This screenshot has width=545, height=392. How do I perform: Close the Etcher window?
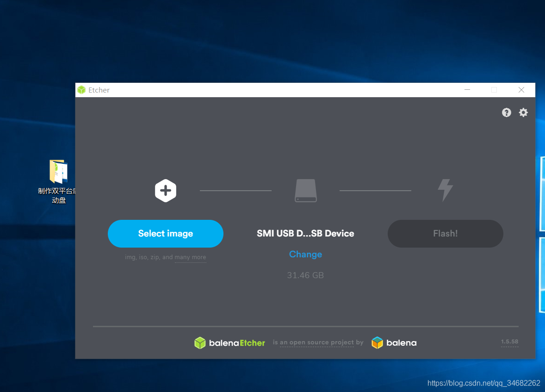(x=521, y=90)
